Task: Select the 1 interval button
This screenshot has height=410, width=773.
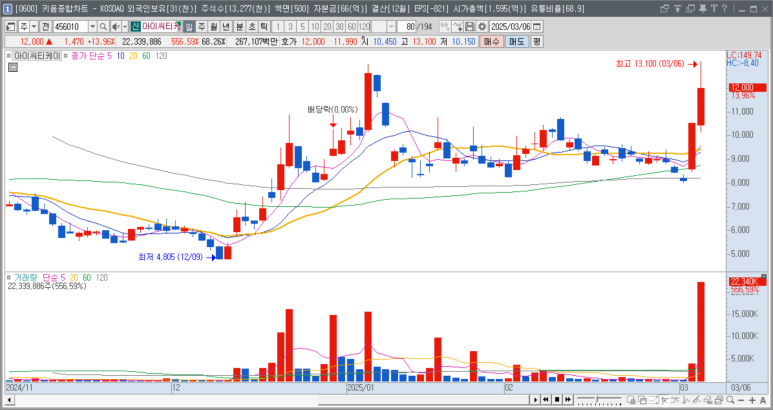Action: [278, 27]
